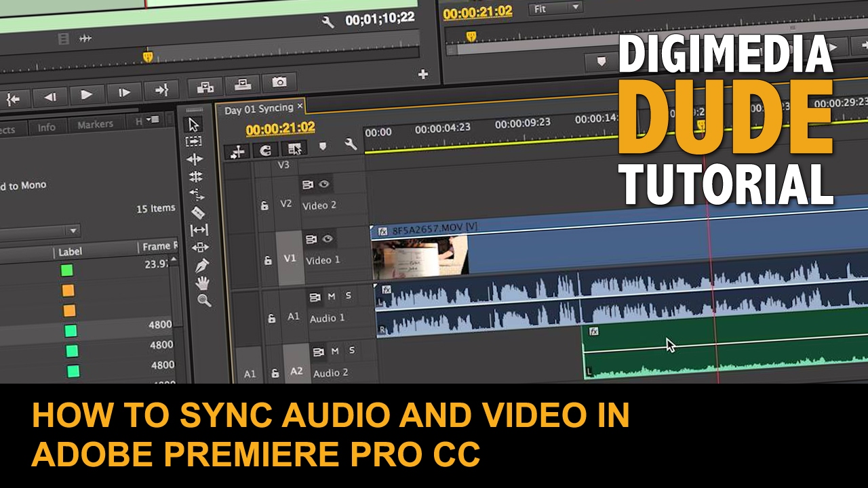868x488 pixels.
Task: Mute the Audio 1 track
Action: [332, 296]
